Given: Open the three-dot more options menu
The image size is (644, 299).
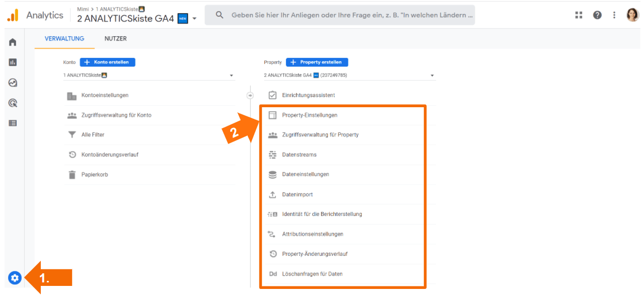Looking at the screenshot, I should click(x=614, y=15).
